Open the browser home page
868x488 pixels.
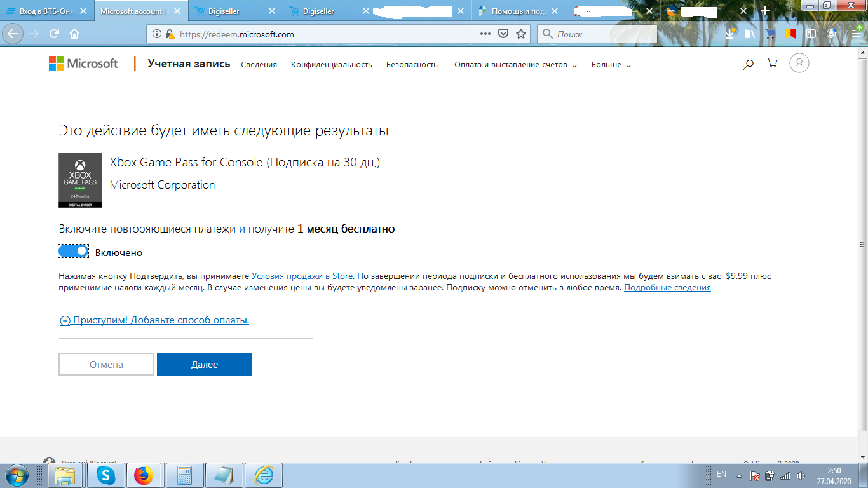coord(74,34)
